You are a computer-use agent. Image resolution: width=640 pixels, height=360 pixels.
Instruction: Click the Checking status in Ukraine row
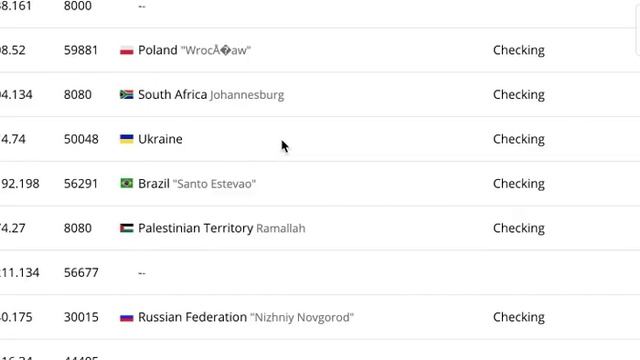tap(519, 139)
